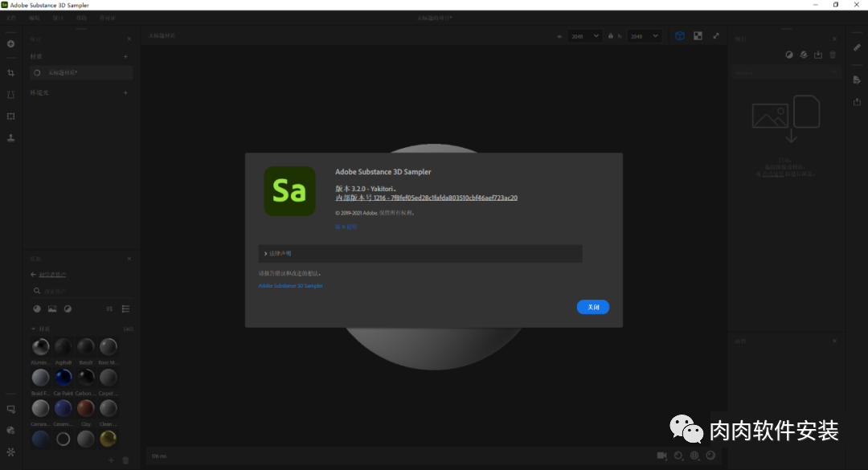This screenshot has height=470, width=868.
Task: Open the 文件 menu
Action: 11,18
